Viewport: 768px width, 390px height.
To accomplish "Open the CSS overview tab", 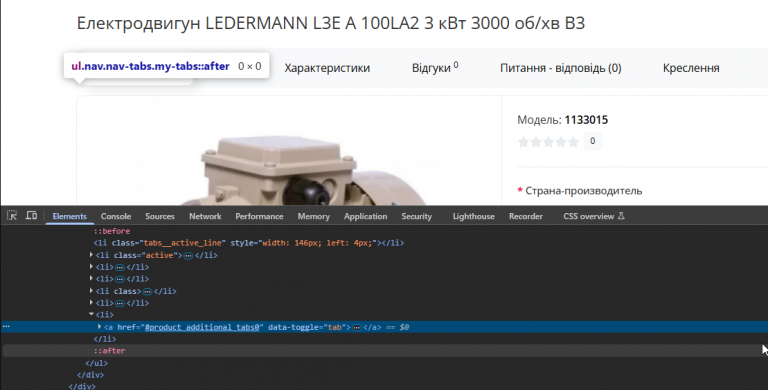I will tap(588, 216).
